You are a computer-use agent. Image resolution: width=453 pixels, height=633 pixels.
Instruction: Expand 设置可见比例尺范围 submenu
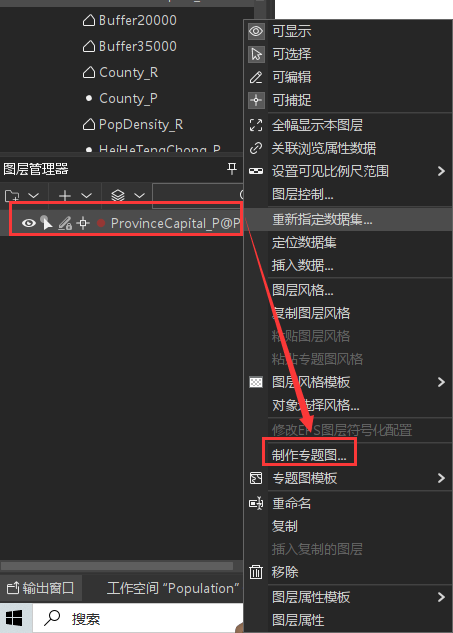(x=441, y=171)
